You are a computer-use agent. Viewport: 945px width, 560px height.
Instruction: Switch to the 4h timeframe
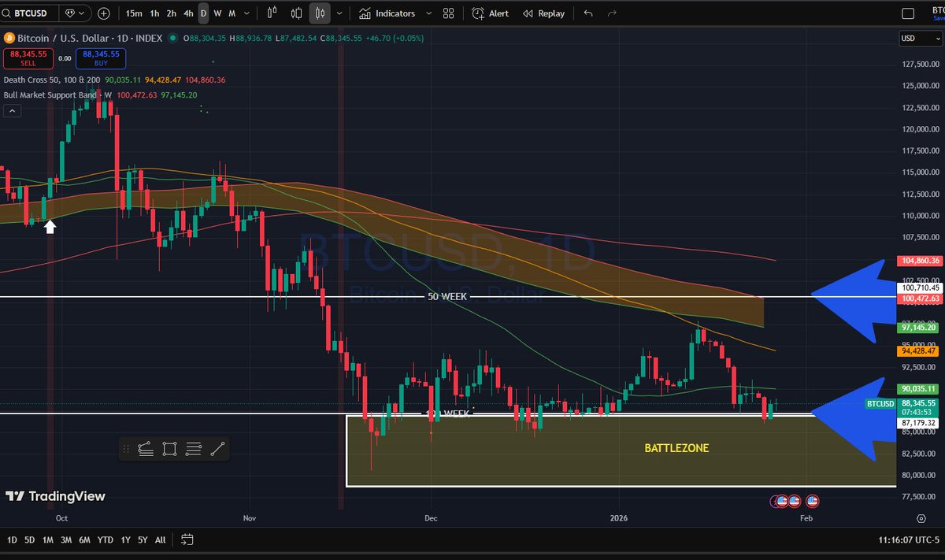(188, 13)
